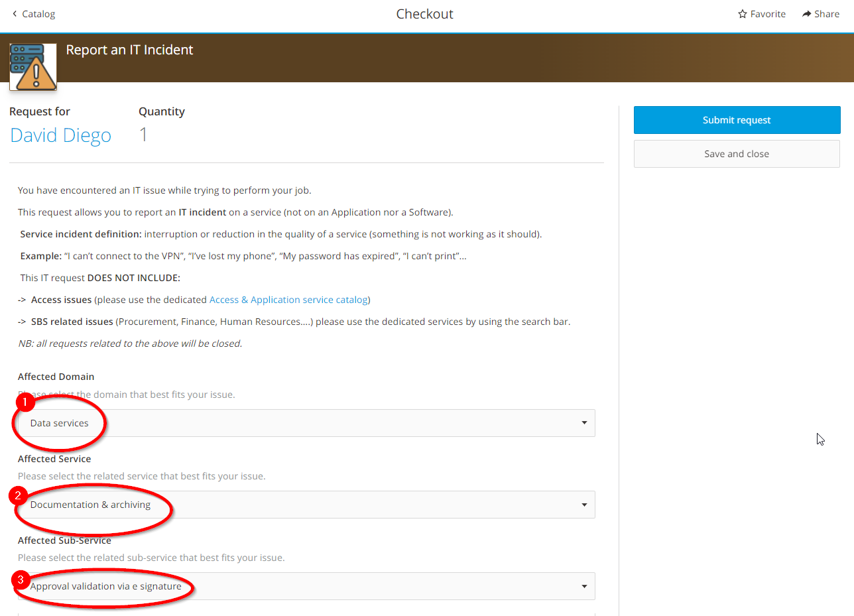Click the Documentation & archiving selected value
The width and height of the screenshot is (854, 616).
click(91, 505)
